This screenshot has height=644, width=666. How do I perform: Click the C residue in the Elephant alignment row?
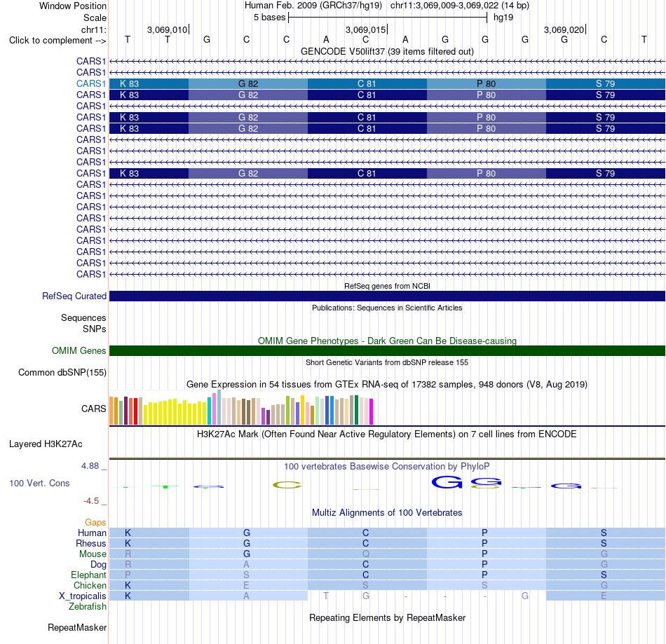click(366, 575)
